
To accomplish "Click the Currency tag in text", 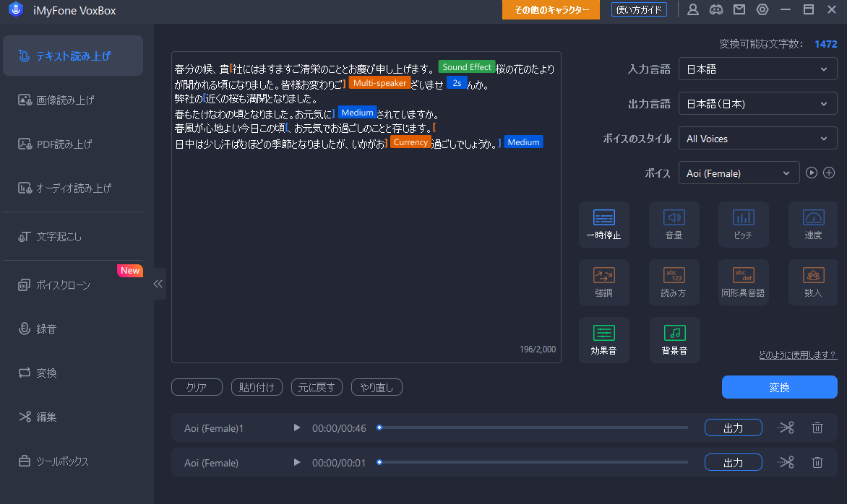I will coord(410,142).
